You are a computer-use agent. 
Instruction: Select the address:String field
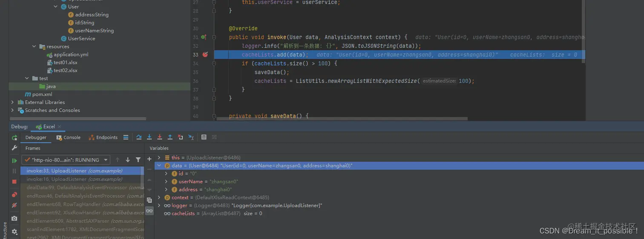pyautogui.click(x=88, y=14)
